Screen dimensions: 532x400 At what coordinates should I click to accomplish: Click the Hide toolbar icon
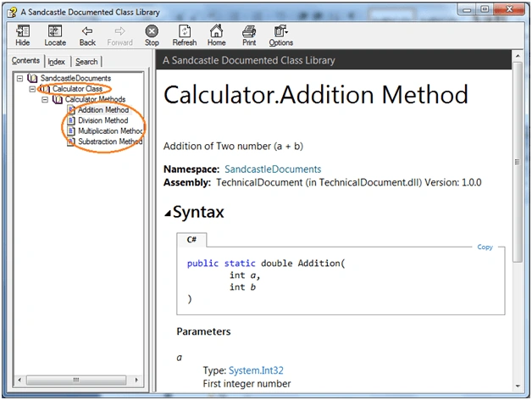pos(22,36)
